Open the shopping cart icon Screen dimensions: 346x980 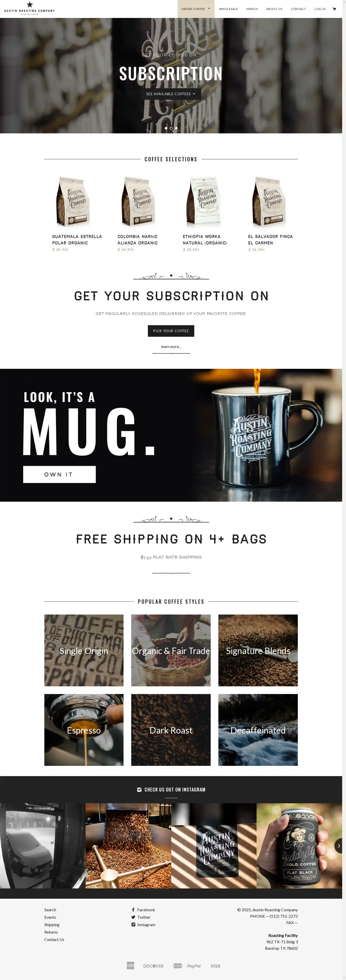click(334, 9)
